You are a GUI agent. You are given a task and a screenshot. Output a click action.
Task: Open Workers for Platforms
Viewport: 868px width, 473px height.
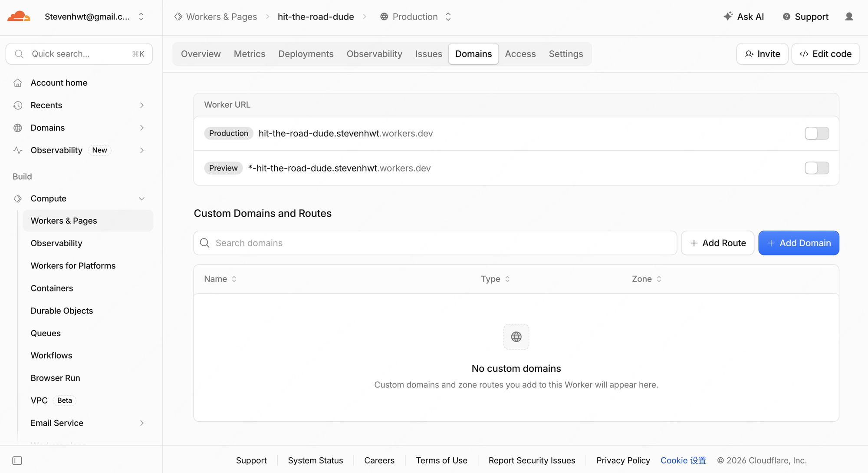[x=88, y=266]
